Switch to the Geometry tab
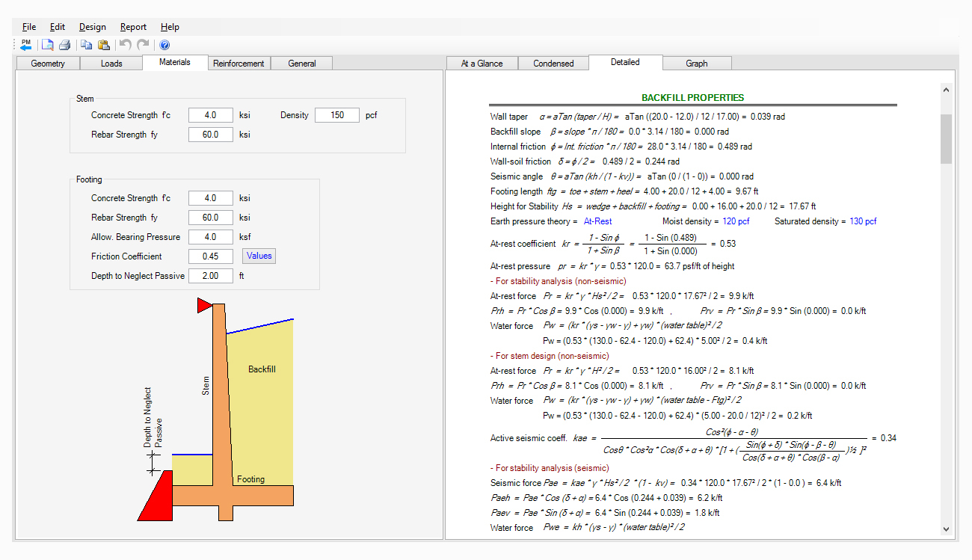Viewport: 972px width, 560px height. [48, 64]
